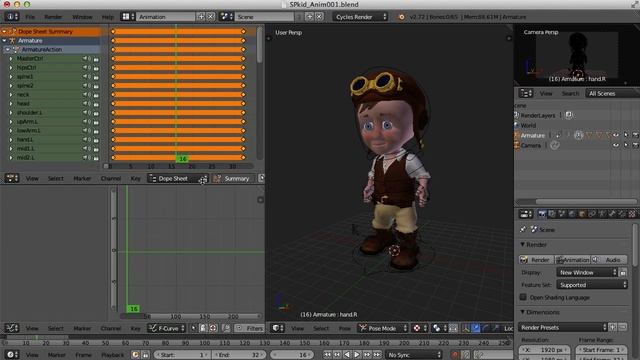
Task: Add a new render preset
Action: coord(613,327)
